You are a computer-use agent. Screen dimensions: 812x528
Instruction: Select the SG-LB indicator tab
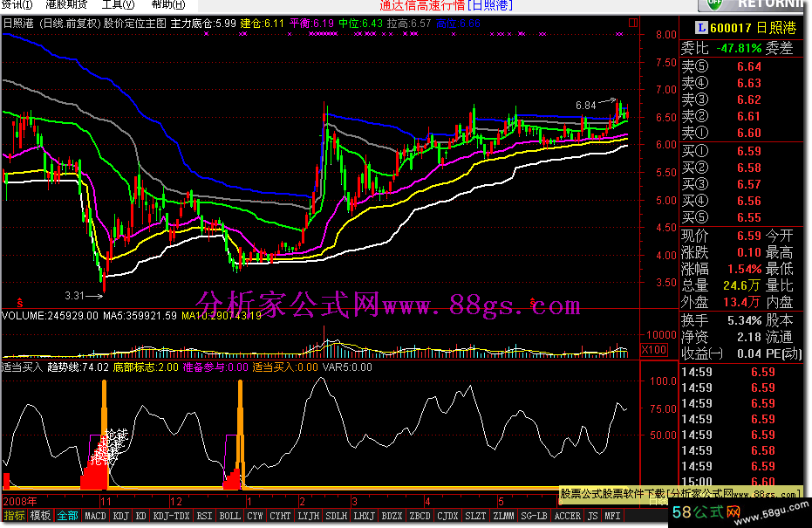(x=534, y=516)
